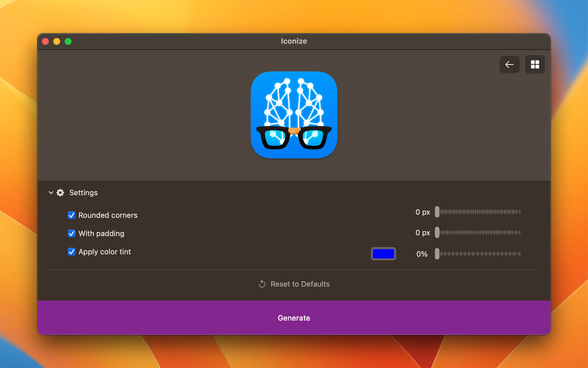Click the Settings section label
This screenshot has height=368, width=588.
(83, 193)
